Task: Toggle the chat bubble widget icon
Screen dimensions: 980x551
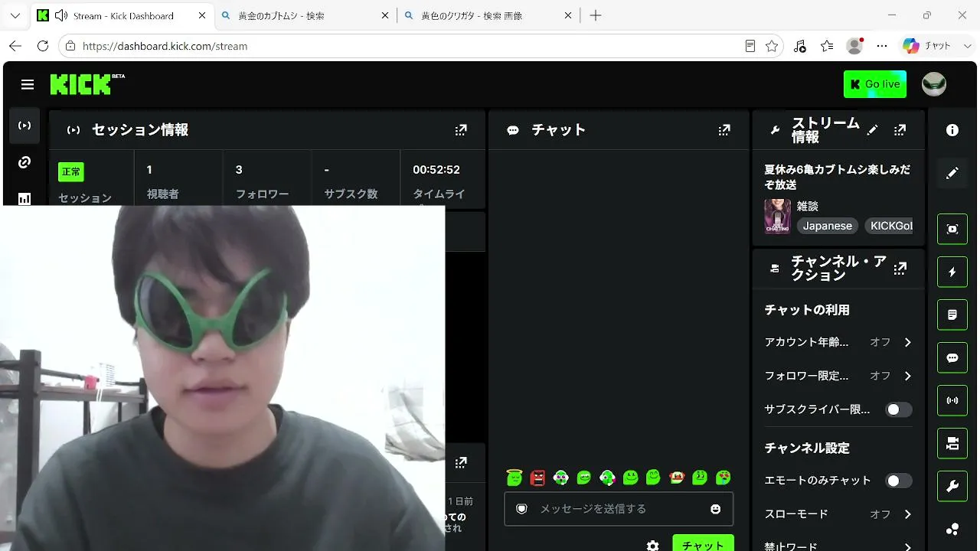Action: coord(952,357)
